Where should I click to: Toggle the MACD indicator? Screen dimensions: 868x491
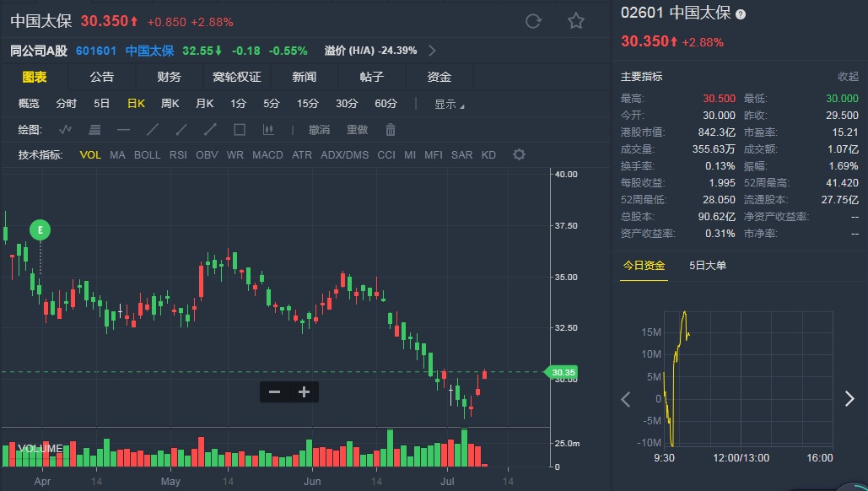coord(267,155)
